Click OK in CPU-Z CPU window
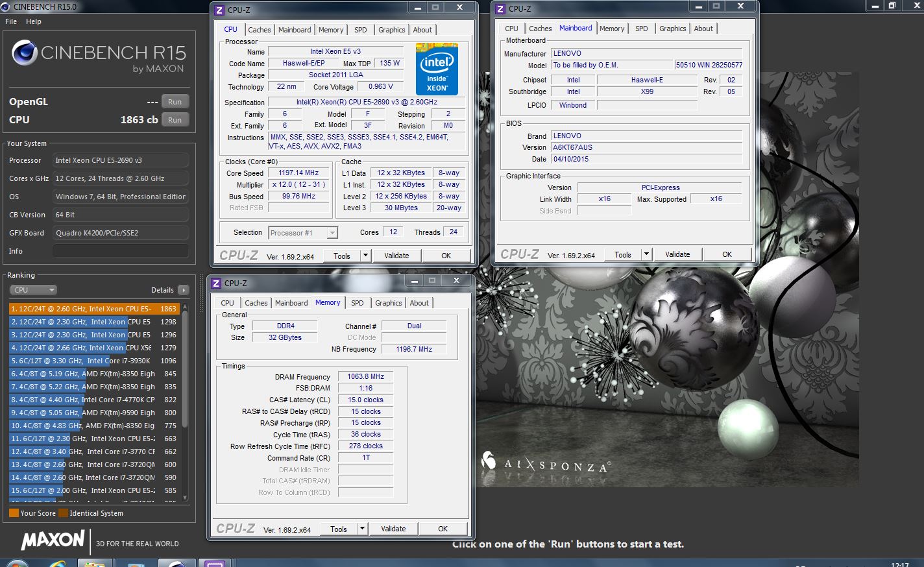Screen dimensions: 924x567 (446, 256)
